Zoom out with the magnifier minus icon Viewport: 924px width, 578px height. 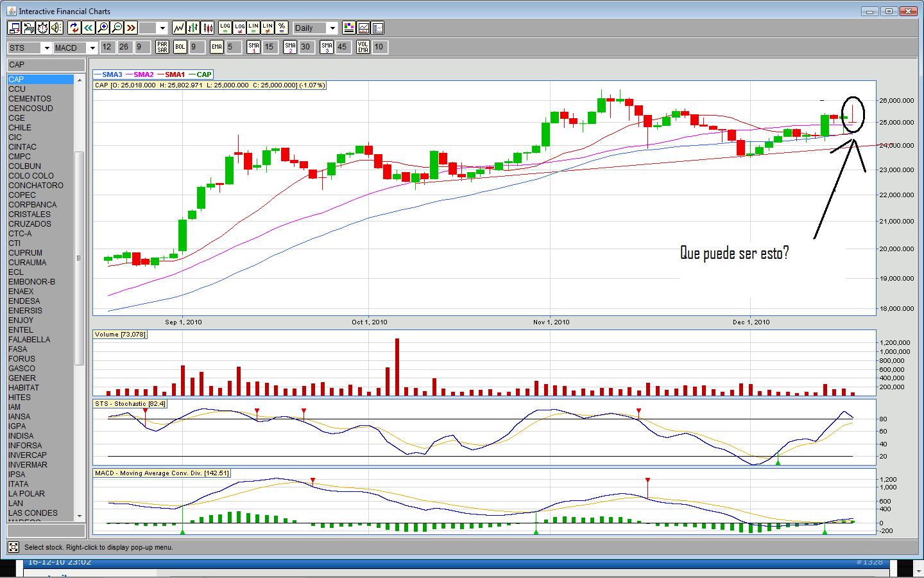pos(117,28)
